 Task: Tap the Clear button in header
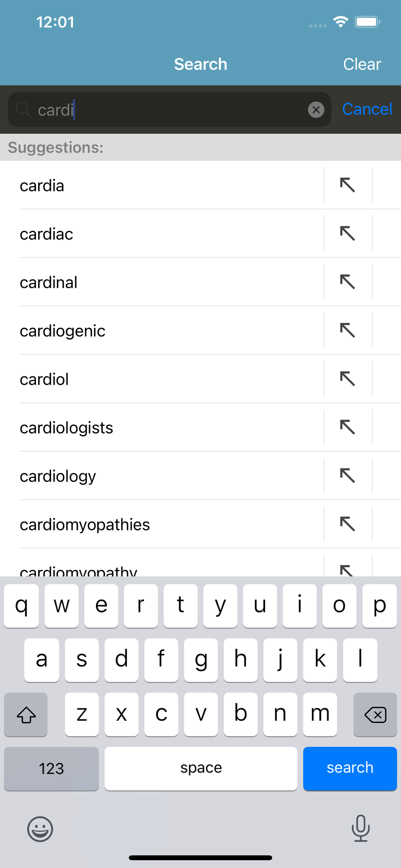[362, 64]
